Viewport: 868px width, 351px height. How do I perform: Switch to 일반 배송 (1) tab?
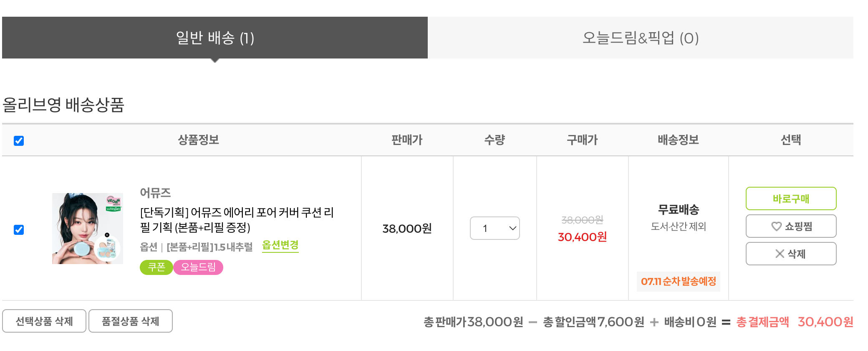tap(215, 38)
